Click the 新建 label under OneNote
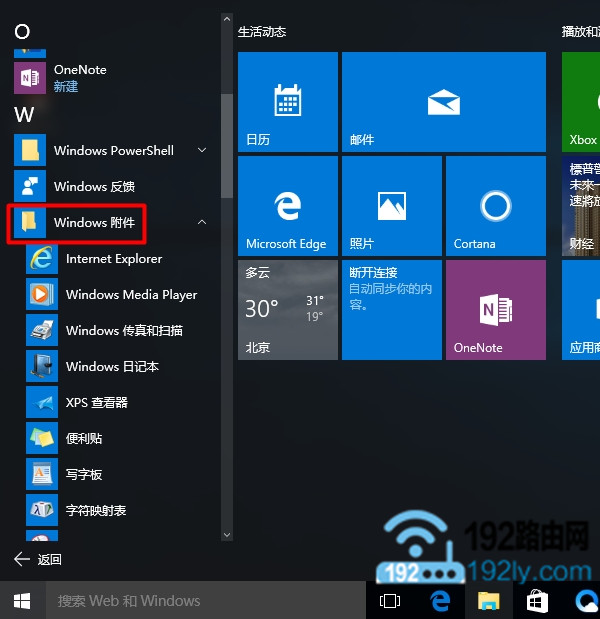The image size is (600, 619). point(66,86)
